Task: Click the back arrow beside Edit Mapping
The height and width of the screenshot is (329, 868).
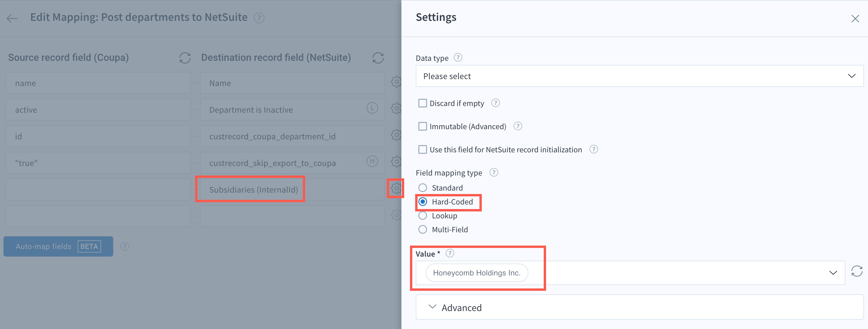Action: pyautogui.click(x=12, y=18)
